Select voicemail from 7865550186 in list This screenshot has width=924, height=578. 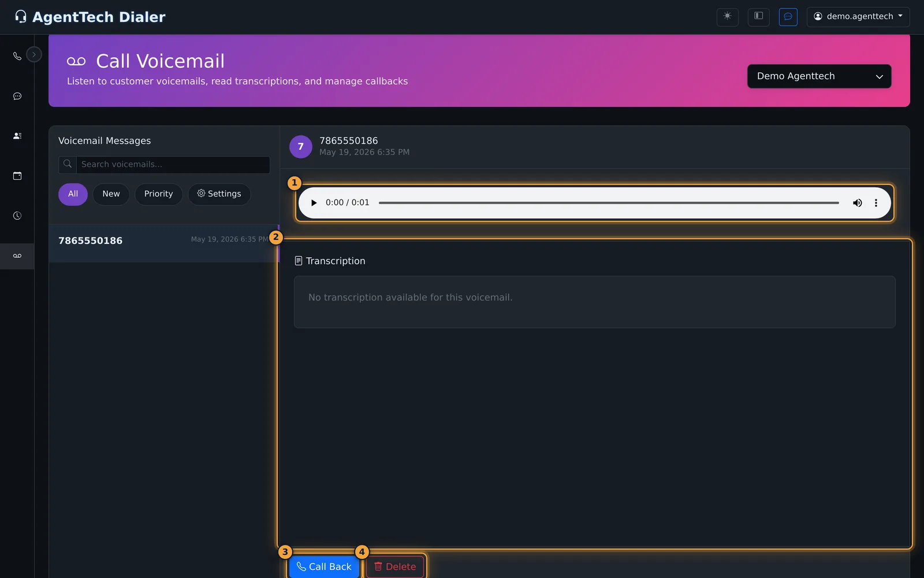164,243
